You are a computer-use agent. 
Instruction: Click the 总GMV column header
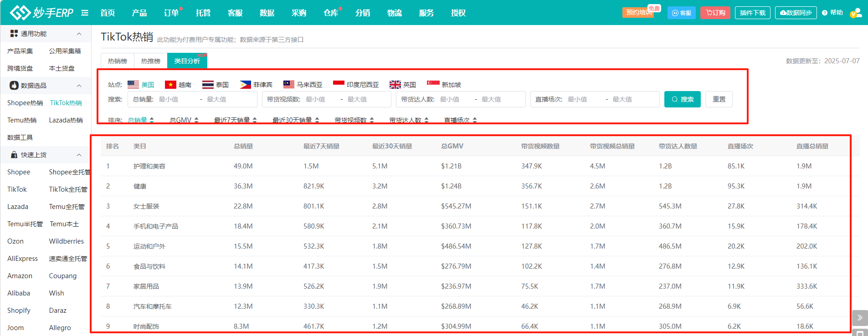point(452,146)
